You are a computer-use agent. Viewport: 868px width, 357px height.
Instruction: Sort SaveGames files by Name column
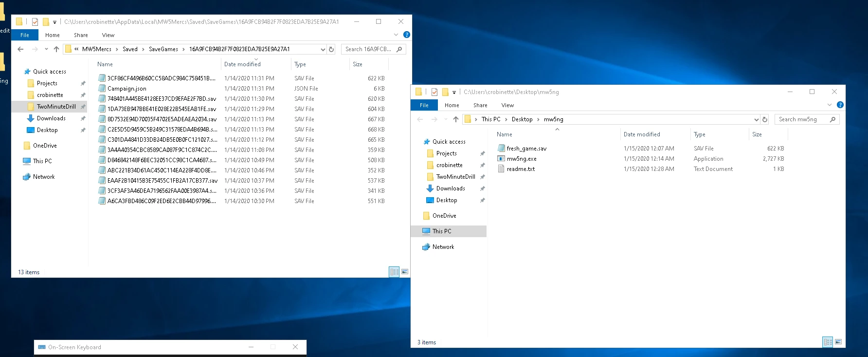coord(158,64)
